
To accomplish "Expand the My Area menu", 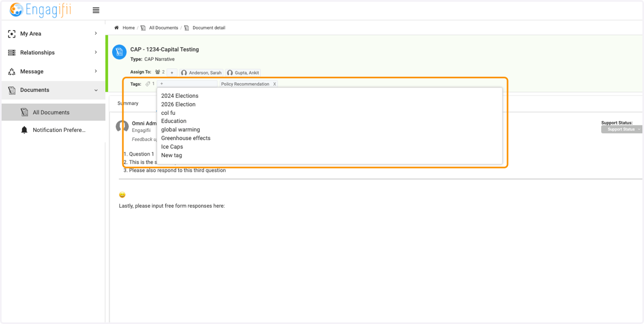I will (x=96, y=34).
